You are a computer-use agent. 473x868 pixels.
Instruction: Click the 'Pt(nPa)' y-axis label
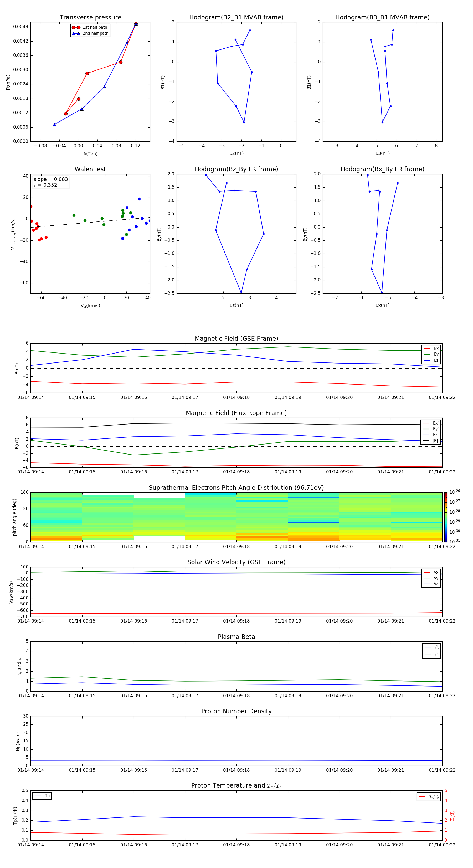[8, 82]
